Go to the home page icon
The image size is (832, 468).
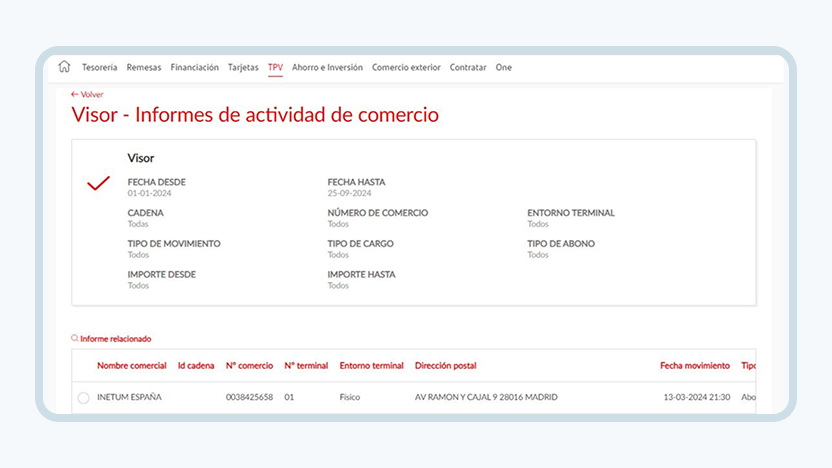(64, 66)
